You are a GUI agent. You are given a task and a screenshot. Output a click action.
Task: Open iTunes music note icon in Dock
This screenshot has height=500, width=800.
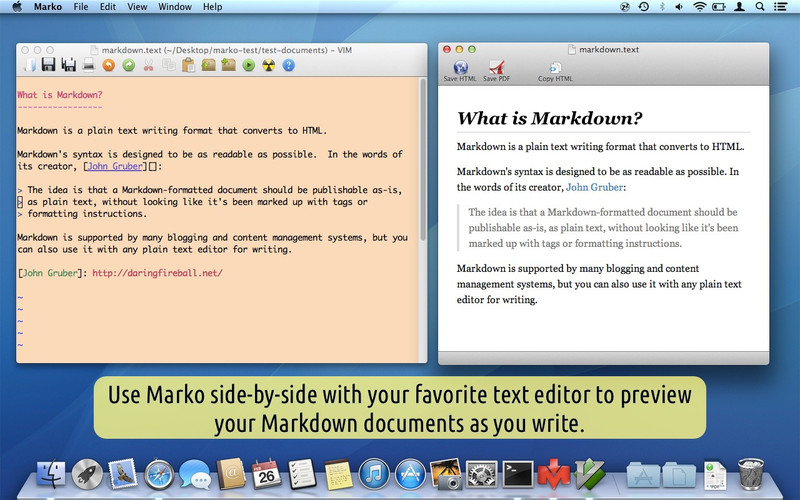374,474
